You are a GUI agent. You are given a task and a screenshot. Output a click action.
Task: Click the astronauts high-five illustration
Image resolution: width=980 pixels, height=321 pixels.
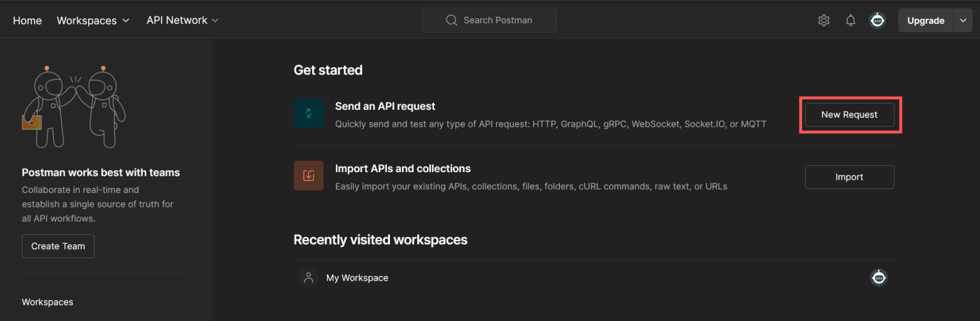pos(73,106)
